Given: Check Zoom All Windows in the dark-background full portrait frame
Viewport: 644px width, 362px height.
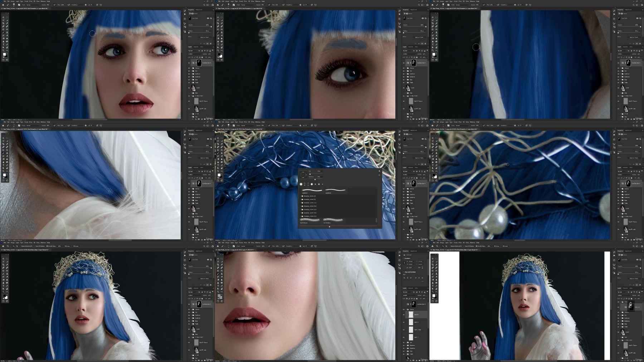Looking at the screenshot, I should click(x=35, y=246).
